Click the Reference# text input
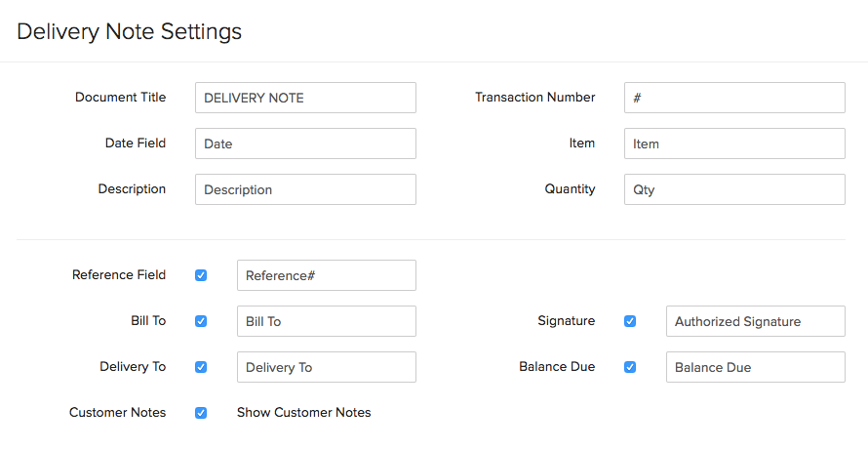Image resolution: width=868 pixels, height=450 pixels. [x=326, y=275]
